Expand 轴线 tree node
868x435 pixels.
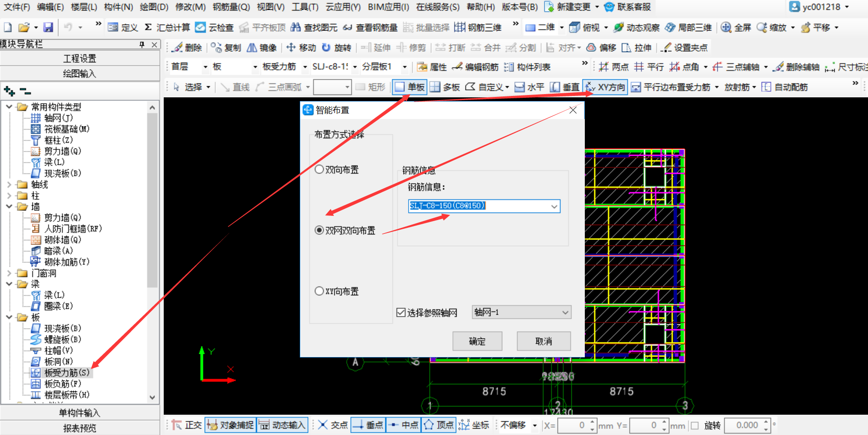[9, 185]
